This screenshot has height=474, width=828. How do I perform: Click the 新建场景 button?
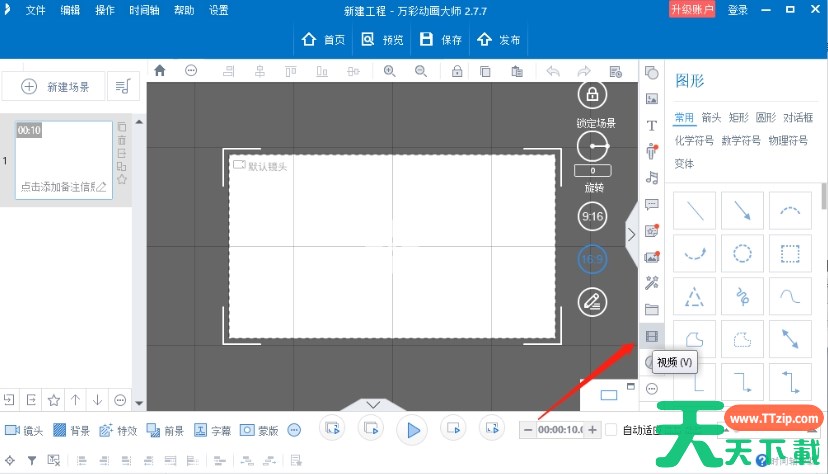point(55,87)
